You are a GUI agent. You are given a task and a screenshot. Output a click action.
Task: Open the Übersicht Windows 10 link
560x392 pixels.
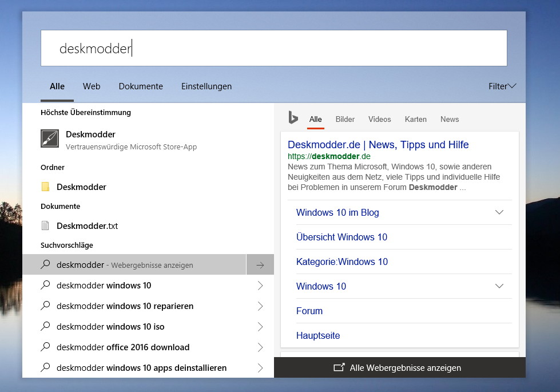(342, 237)
